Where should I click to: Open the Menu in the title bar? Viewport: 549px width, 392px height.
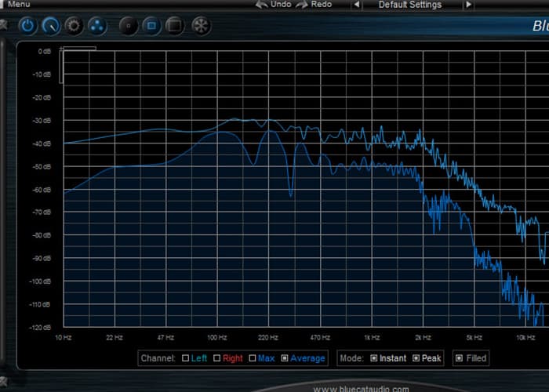(19, 4)
